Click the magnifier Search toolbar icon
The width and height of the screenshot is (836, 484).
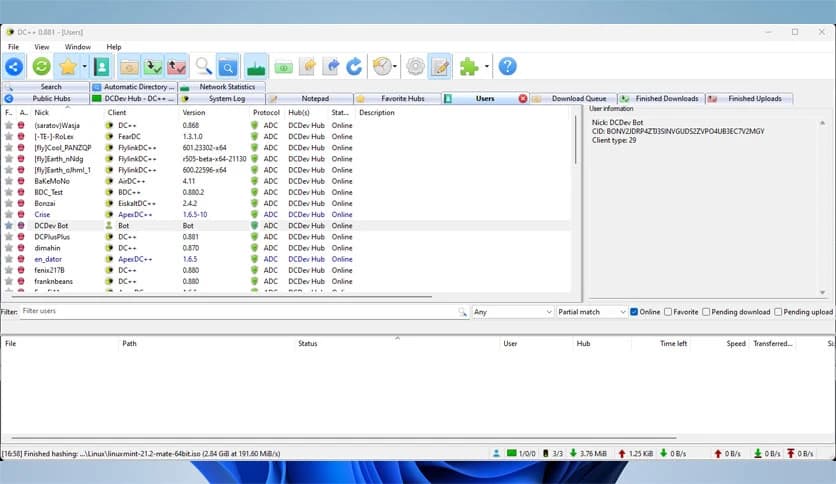pos(204,67)
